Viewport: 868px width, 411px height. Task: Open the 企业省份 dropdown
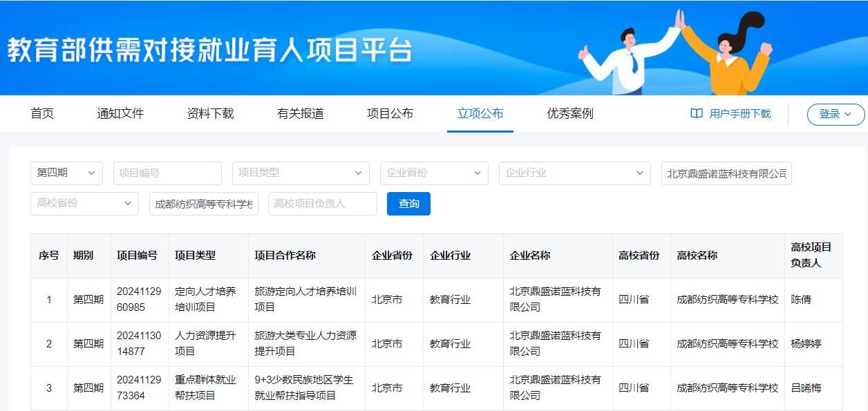pyautogui.click(x=434, y=173)
